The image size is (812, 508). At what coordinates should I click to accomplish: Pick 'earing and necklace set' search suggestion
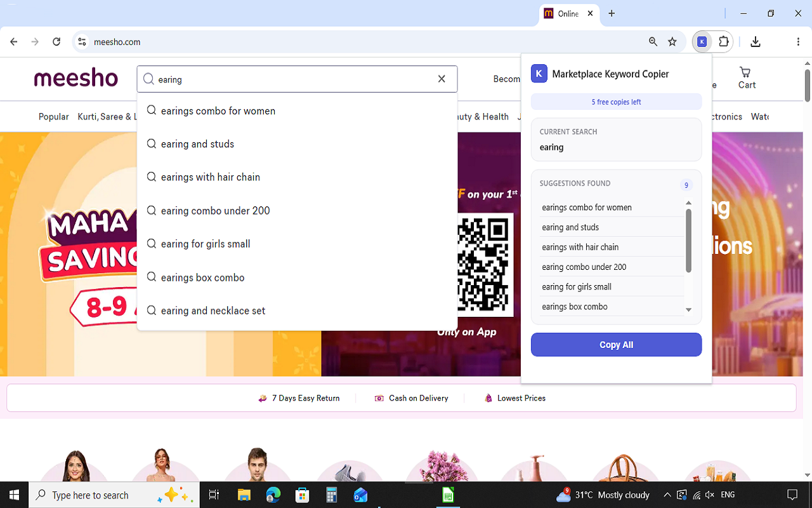tap(297, 311)
